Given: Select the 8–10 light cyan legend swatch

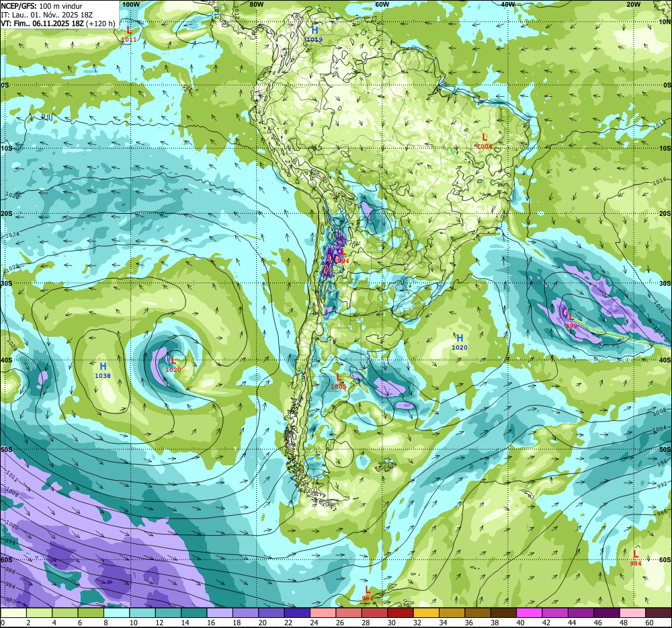Looking at the screenshot, I should coord(116,613).
